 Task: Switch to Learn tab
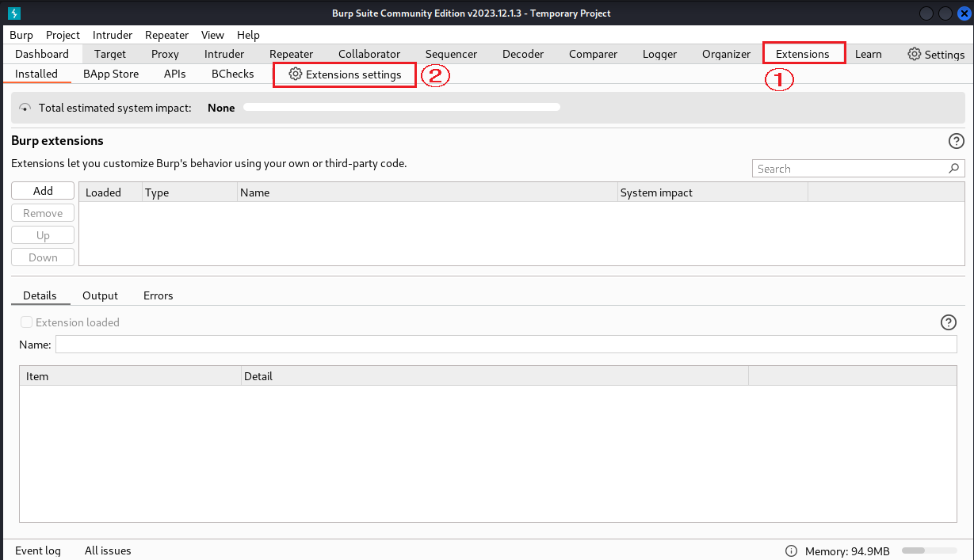tap(868, 54)
